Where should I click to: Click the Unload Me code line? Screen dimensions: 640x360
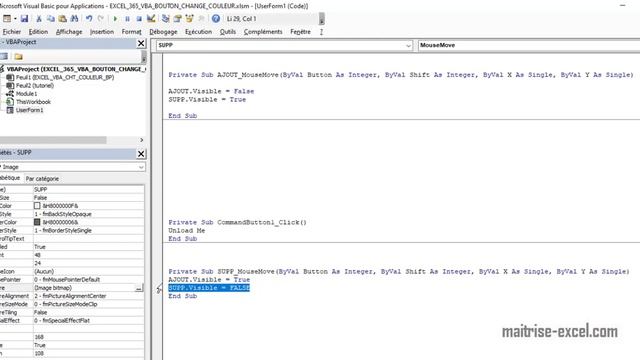[187, 231]
